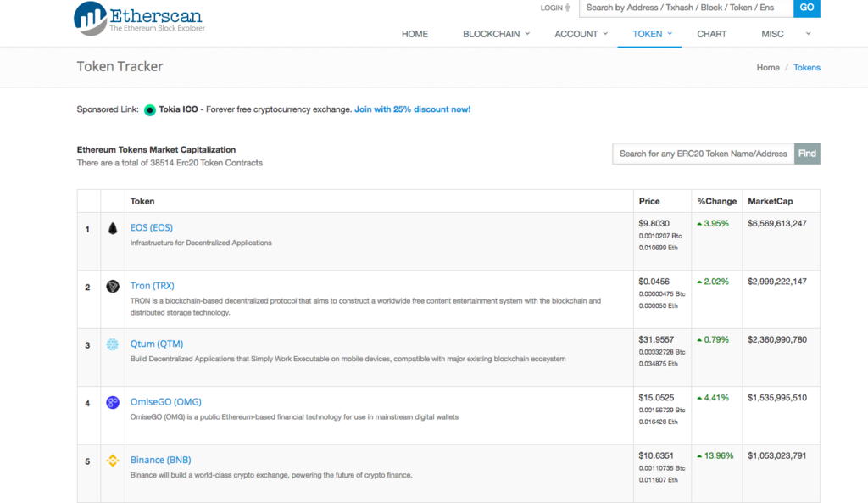Expand the MISC dropdown chevron

(808, 34)
